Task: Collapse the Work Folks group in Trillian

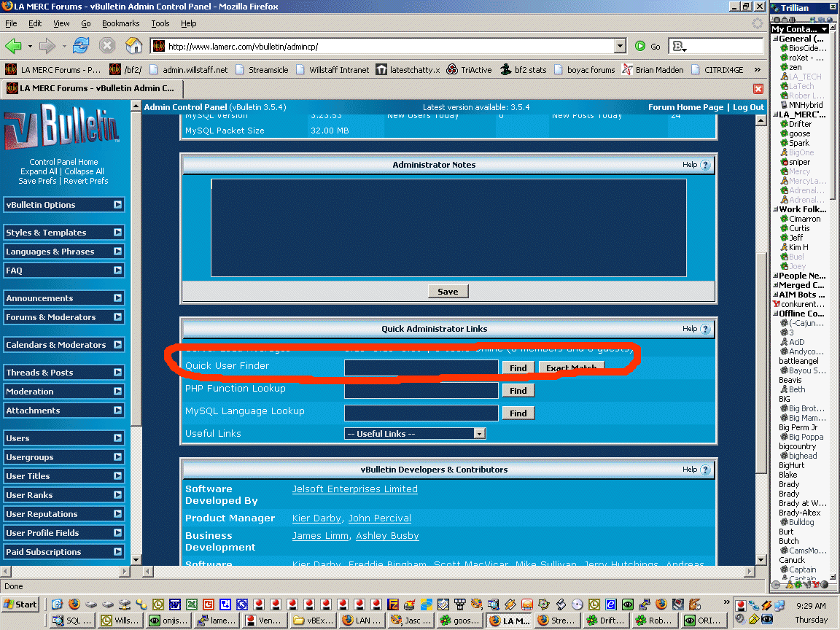Action: [775, 209]
